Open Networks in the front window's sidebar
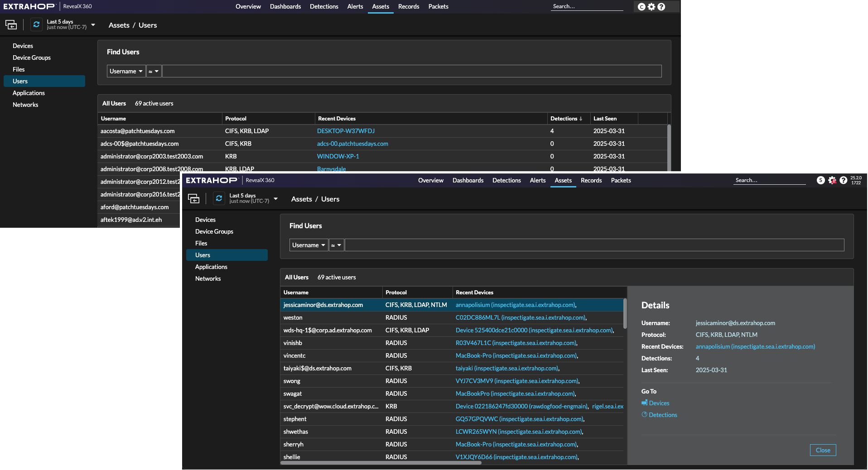868x470 pixels. click(x=227, y=278)
